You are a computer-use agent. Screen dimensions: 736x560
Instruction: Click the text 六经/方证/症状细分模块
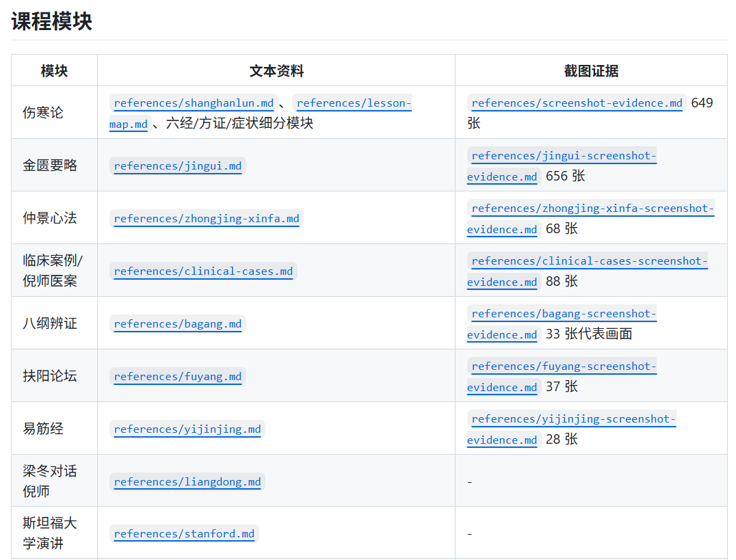[x=239, y=123]
